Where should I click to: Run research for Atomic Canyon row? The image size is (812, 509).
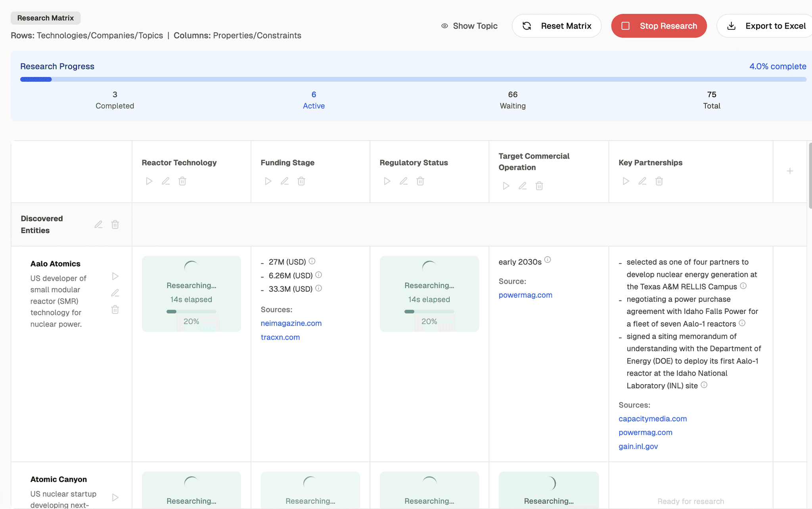[115, 497]
